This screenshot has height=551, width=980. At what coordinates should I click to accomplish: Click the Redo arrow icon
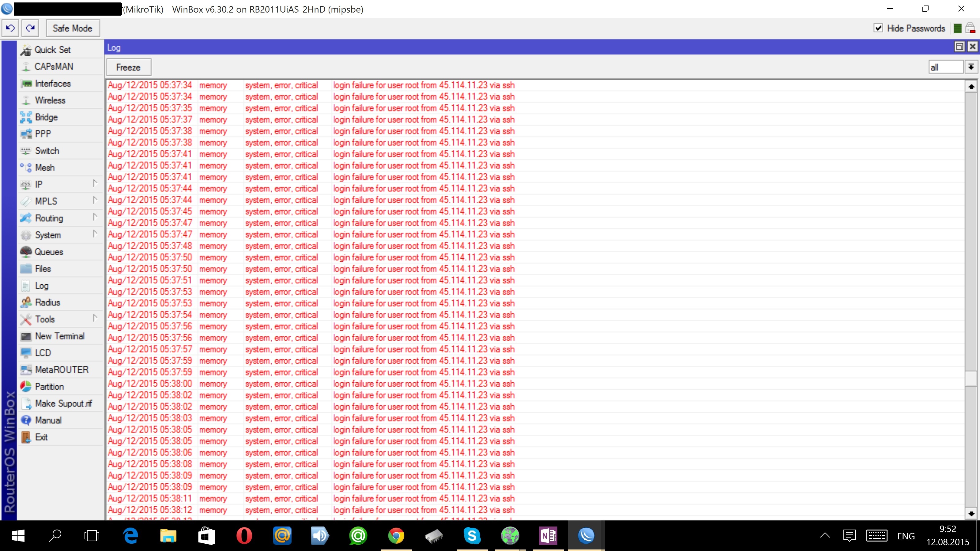click(x=30, y=28)
